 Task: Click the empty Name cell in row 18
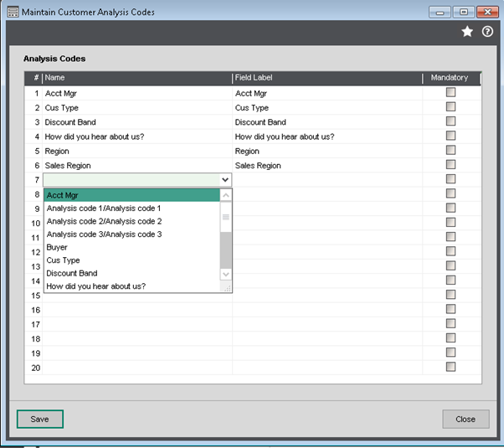click(137, 339)
